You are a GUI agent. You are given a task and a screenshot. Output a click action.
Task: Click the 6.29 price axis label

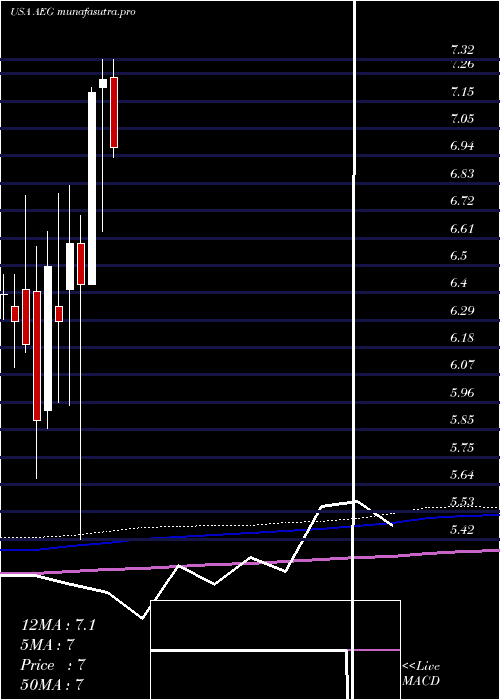[462, 311]
